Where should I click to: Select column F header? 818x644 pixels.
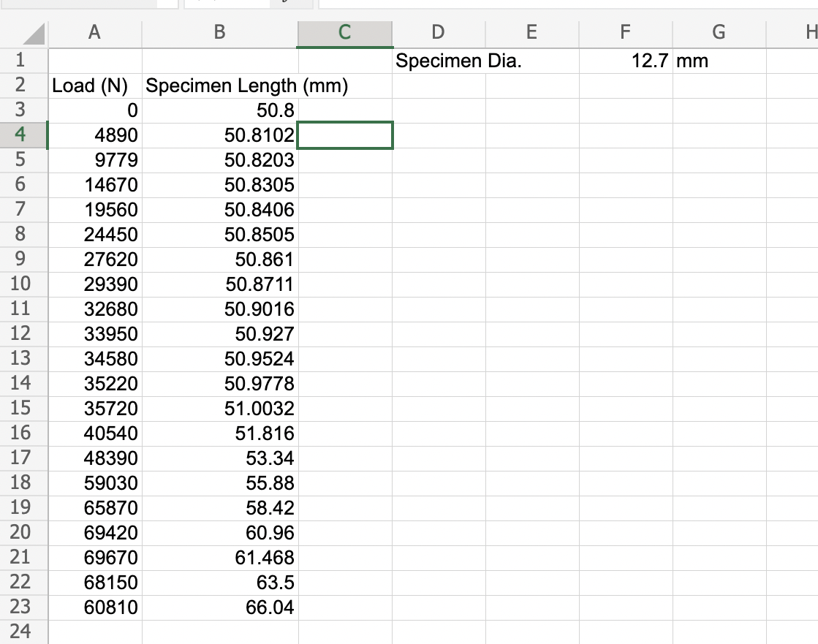[624, 32]
